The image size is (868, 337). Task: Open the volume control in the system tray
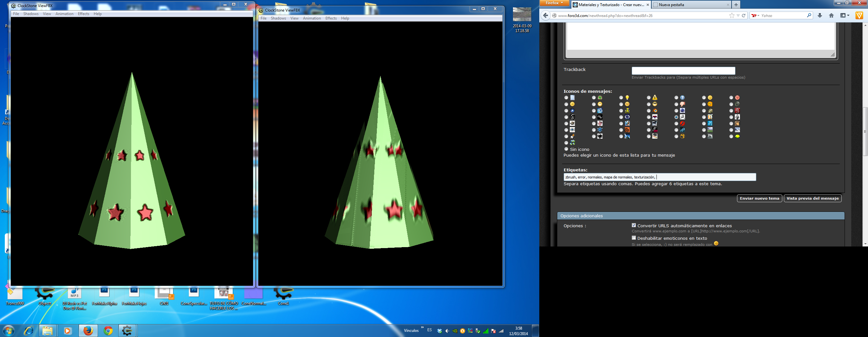point(447,331)
